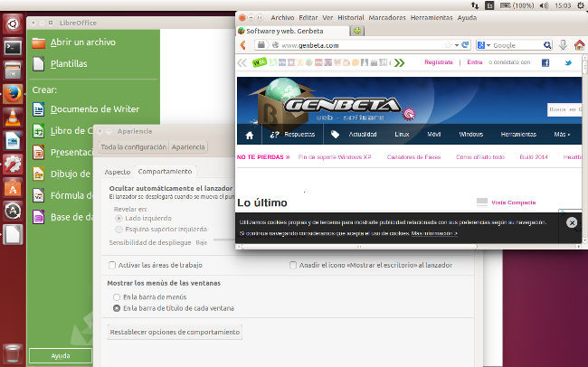Open the Ubuntu Dash from the launcher
Screen dimensions: 588x367
pos(13,24)
